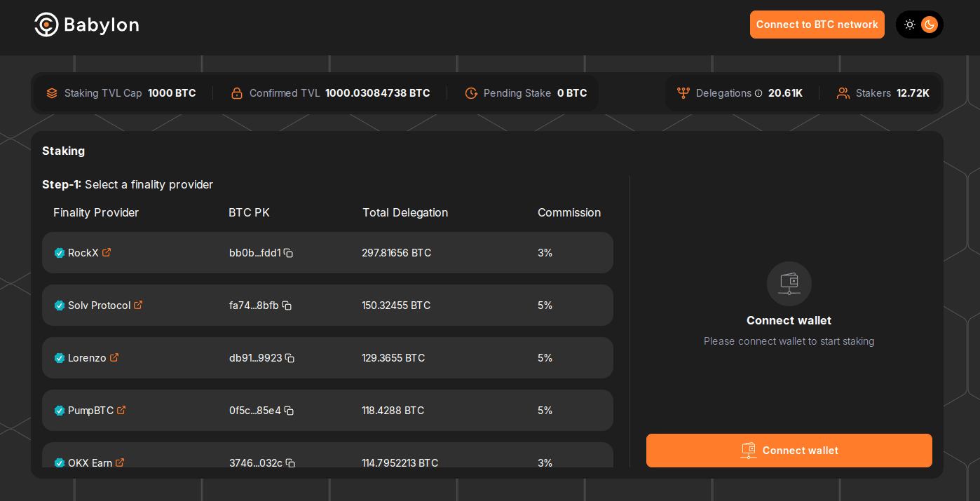Click Staking TVL Cap 1000 BTC value

[x=172, y=93]
